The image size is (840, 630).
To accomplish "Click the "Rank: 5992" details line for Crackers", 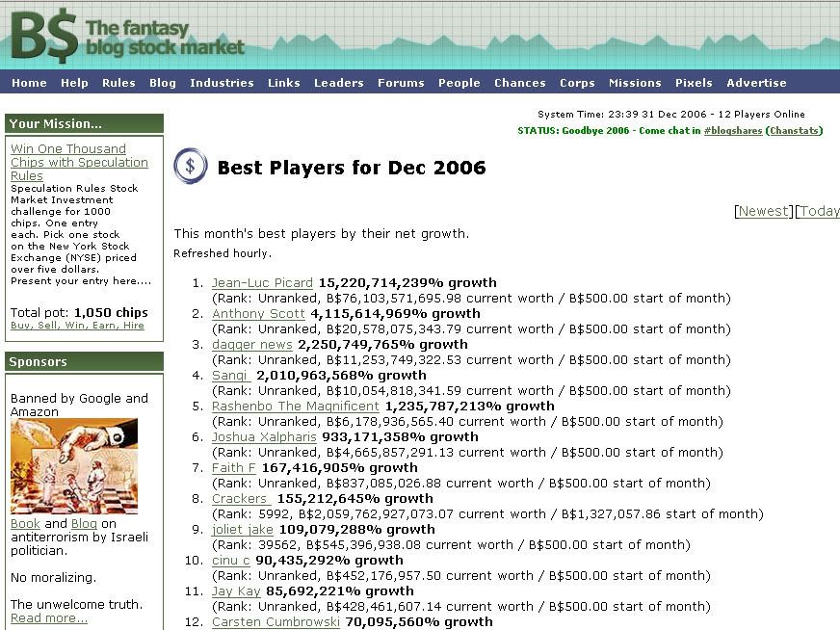I will pos(487,514).
